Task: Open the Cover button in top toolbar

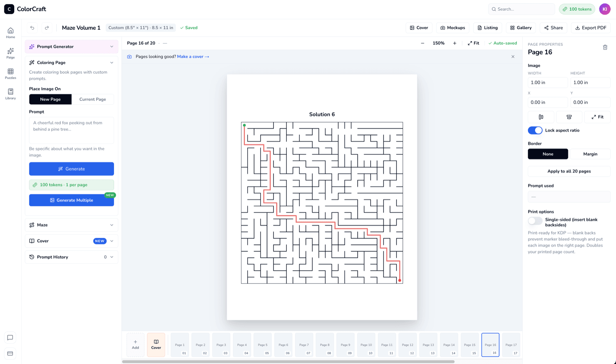Action: [419, 28]
